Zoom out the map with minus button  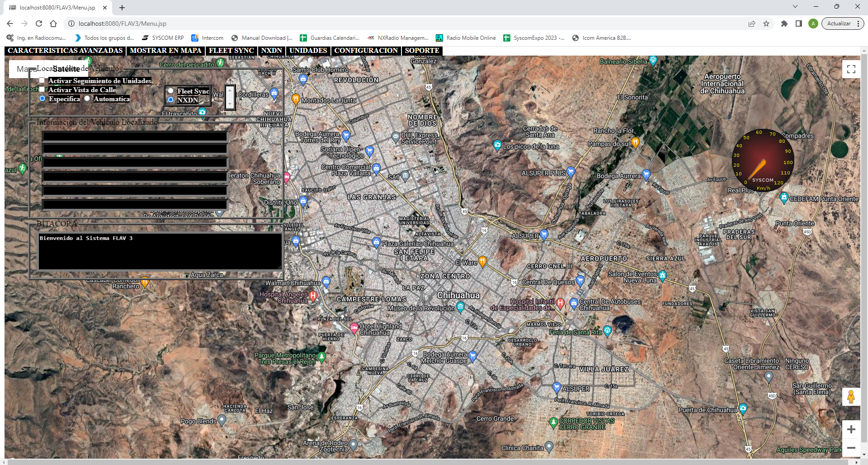point(851,448)
